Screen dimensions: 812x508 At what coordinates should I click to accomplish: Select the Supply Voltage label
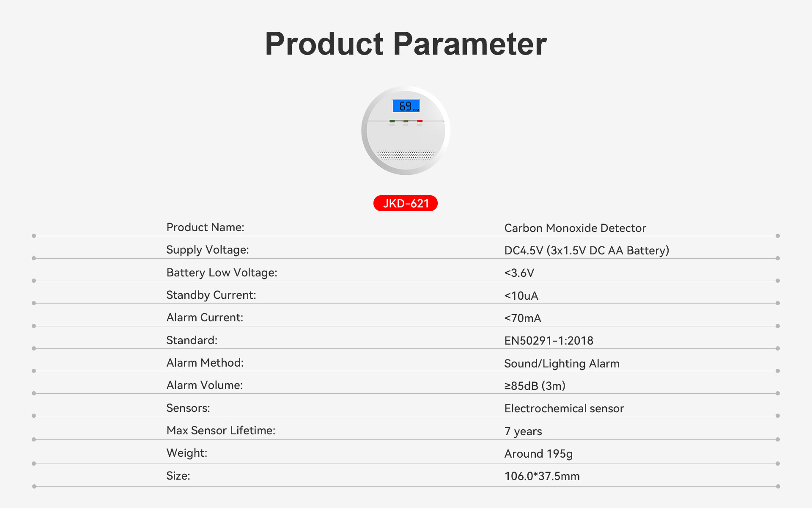point(208,250)
